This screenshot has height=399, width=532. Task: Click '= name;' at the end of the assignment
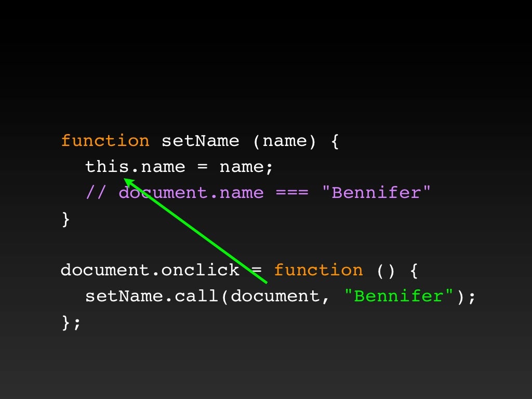point(235,167)
